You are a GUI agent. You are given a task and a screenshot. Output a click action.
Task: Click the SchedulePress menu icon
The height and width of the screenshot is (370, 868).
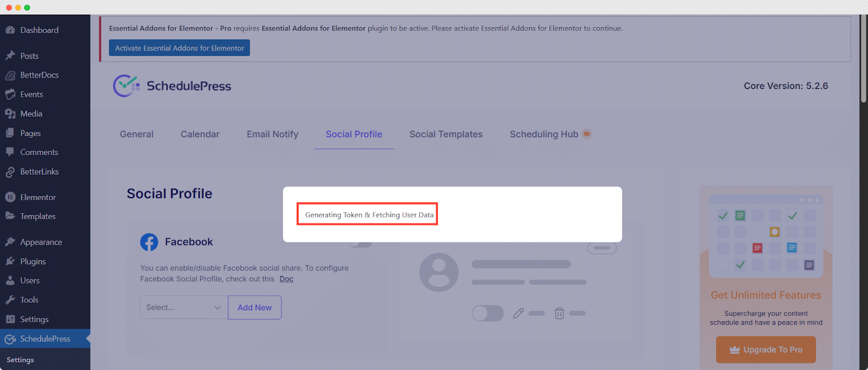coord(10,339)
